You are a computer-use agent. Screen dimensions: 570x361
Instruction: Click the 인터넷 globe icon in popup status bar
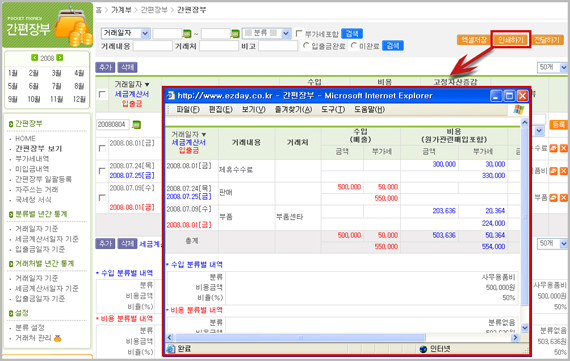pyautogui.click(x=423, y=349)
